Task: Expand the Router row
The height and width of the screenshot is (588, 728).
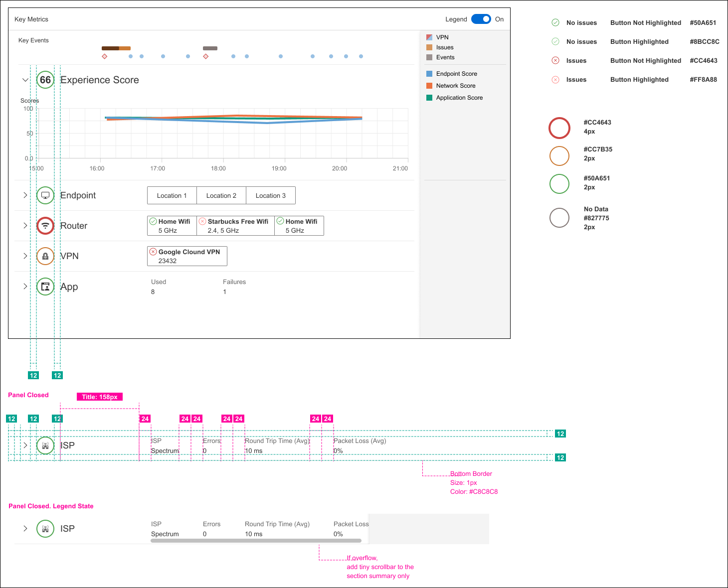Action: (x=25, y=226)
